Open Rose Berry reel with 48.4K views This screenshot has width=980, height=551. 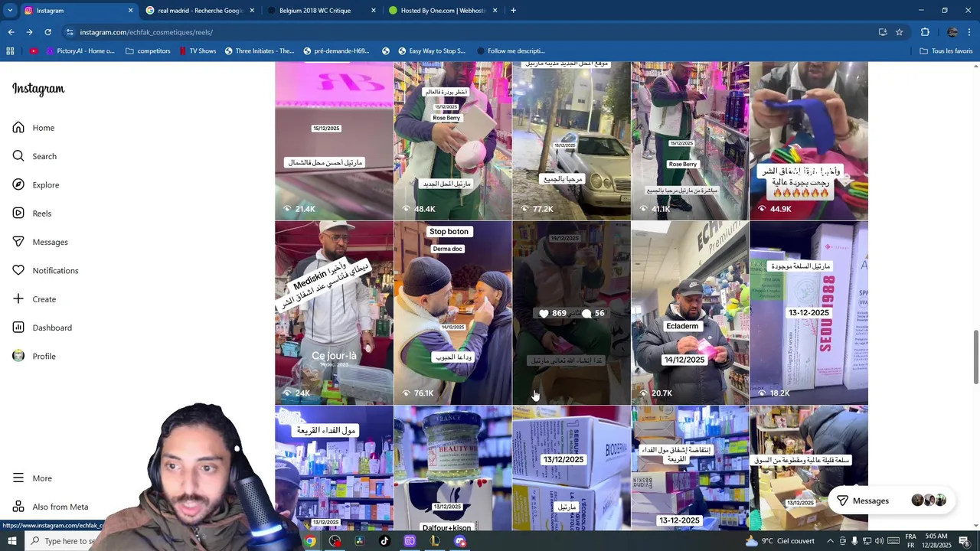pos(452,141)
